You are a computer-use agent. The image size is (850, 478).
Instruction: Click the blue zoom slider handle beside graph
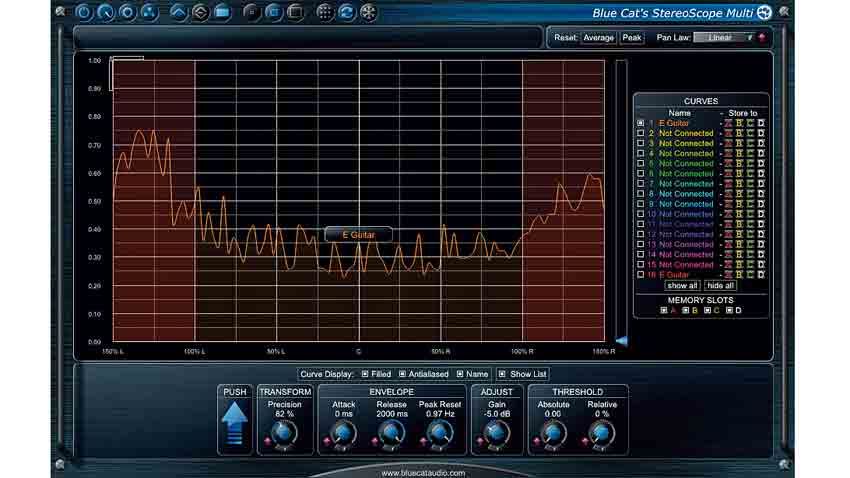pyautogui.click(x=622, y=341)
